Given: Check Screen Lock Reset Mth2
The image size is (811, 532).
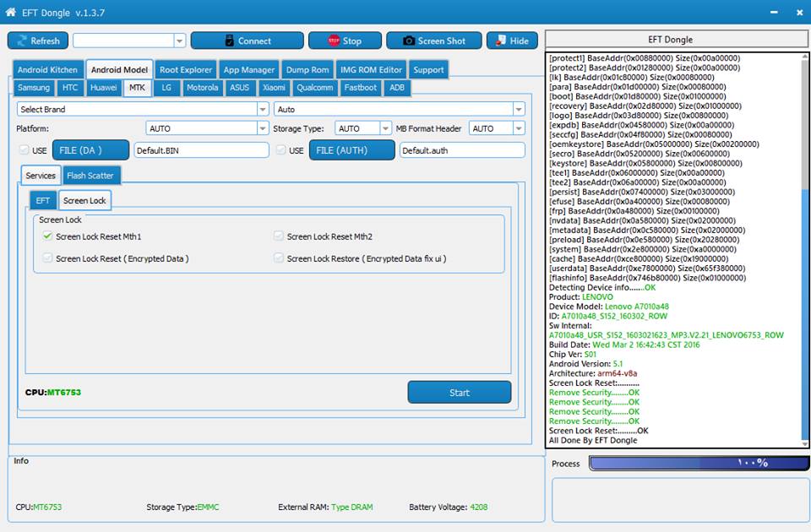Looking at the screenshot, I should pyautogui.click(x=278, y=236).
